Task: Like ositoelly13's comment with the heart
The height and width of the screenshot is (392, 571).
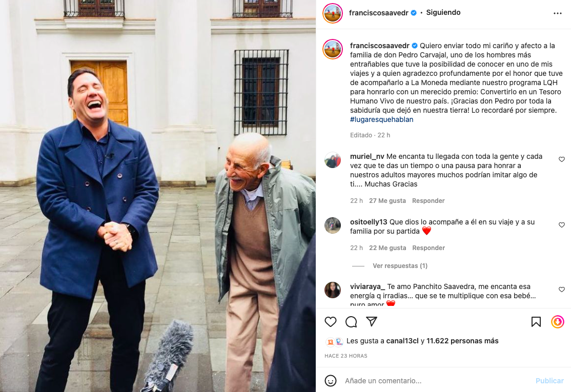Action: pos(562,225)
